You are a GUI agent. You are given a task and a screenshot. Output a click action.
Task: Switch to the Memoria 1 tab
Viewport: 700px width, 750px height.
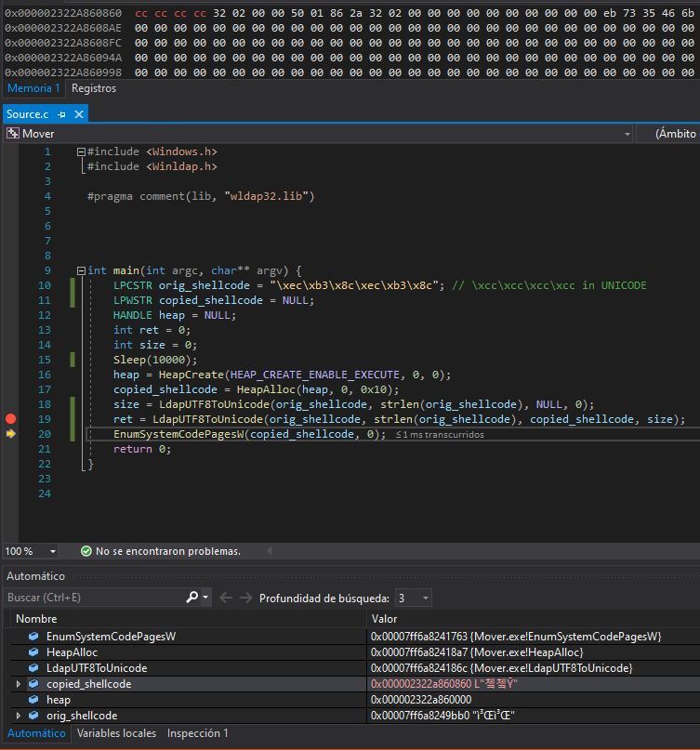point(33,88)
